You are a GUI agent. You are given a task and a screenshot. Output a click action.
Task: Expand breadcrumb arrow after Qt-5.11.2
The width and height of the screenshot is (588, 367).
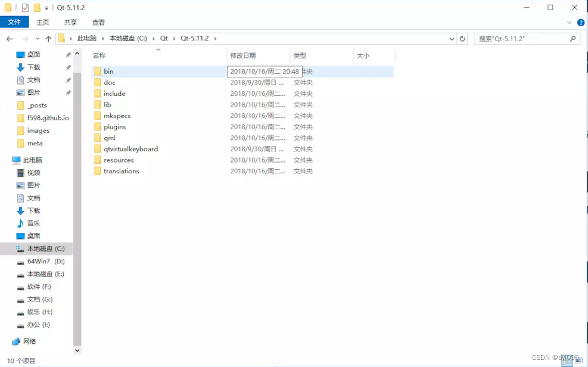215,39
